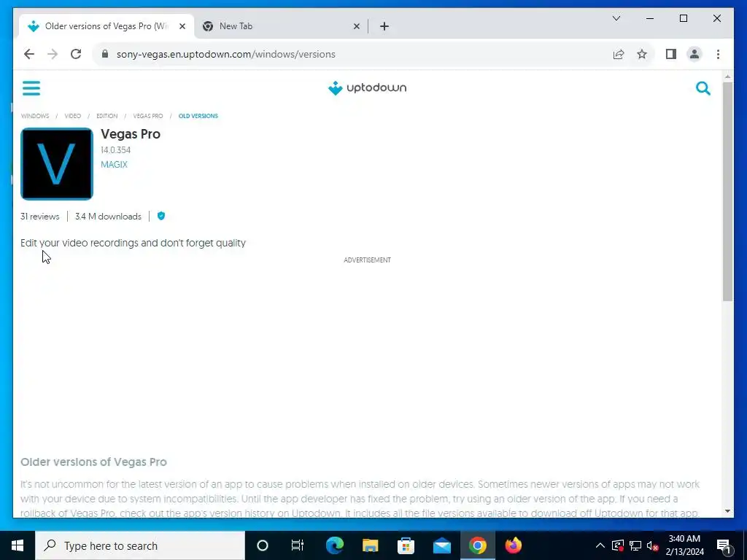Click version number 14.0.354
Image resolution: width=747 pixels, height=560 pixels.
115,150
